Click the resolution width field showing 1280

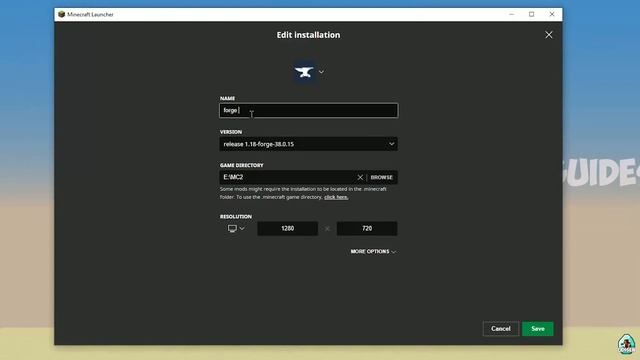pos(287,229)
